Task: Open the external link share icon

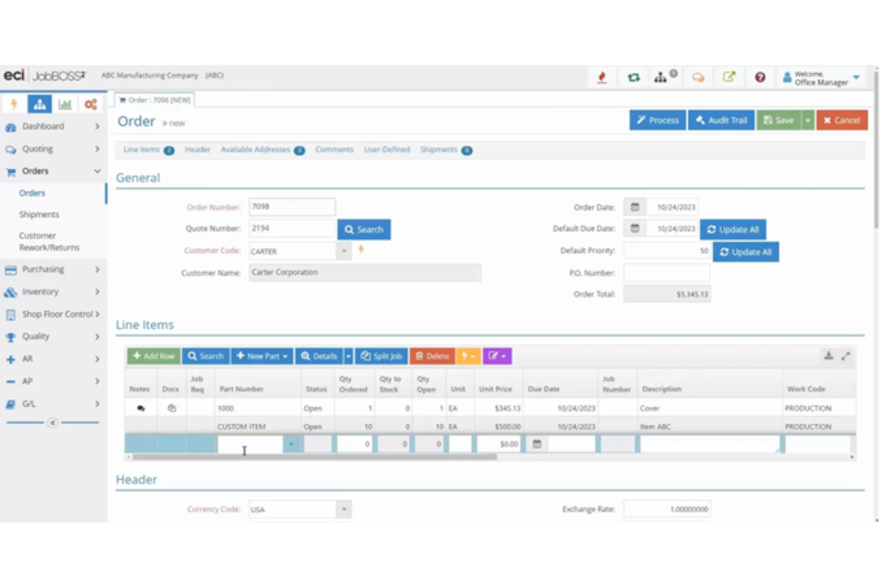Action: [x=729, y=76]
